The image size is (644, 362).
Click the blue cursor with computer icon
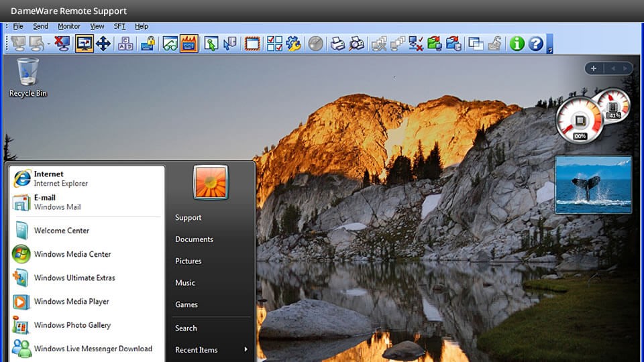pos(230,44)
